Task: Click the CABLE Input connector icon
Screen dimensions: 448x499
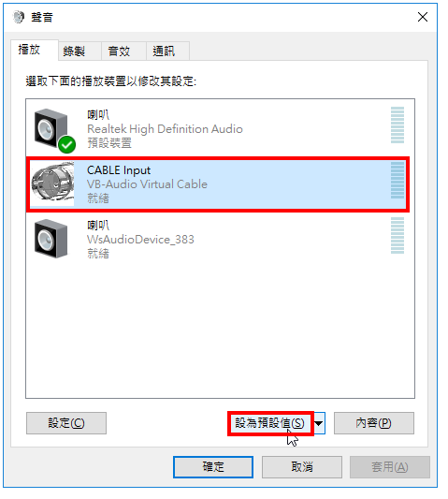Action: coord(52,183)
